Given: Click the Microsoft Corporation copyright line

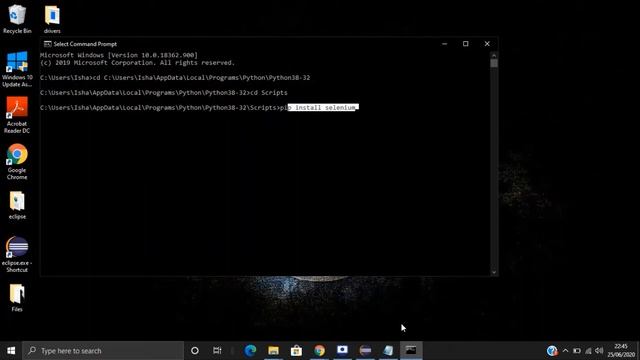Looking at the screenshot, I should pos(138,63).
